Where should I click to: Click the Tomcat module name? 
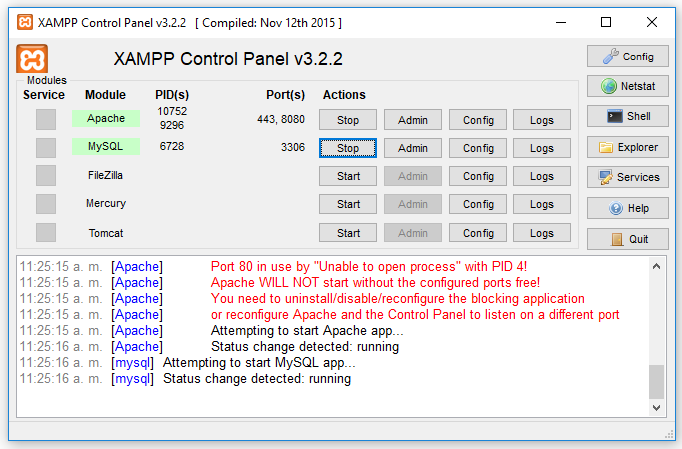coord(106,233)
